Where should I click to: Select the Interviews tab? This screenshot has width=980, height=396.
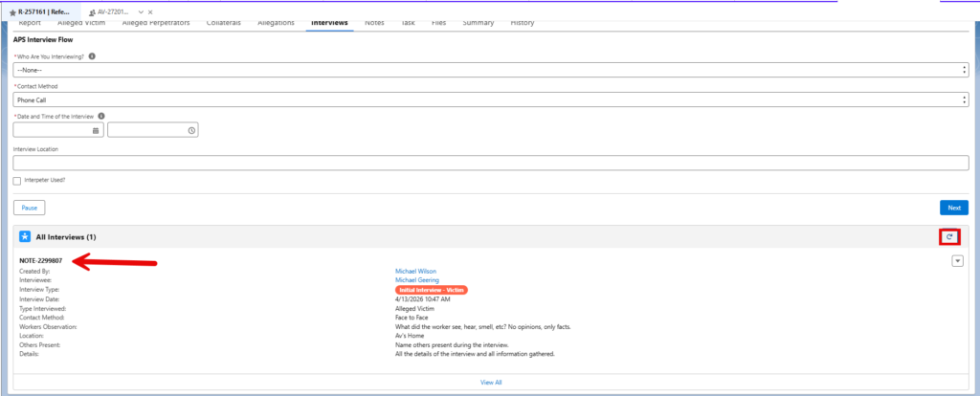[329, 23]
